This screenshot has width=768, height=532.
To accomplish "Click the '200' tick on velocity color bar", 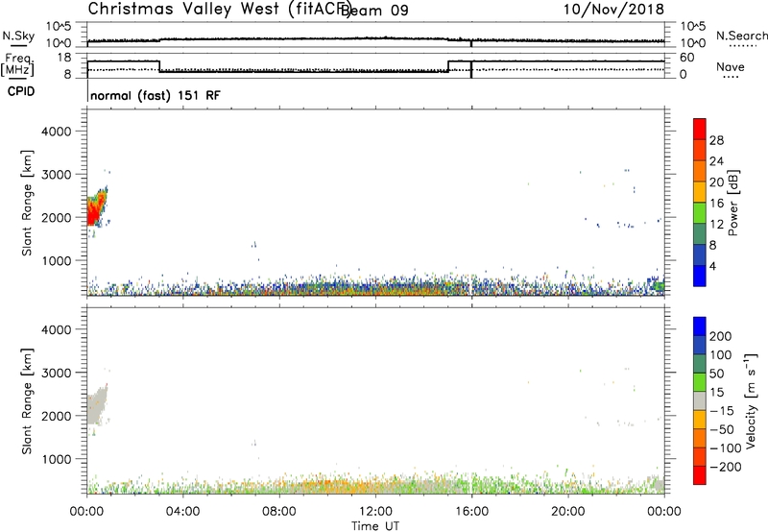I will (721, 336).
